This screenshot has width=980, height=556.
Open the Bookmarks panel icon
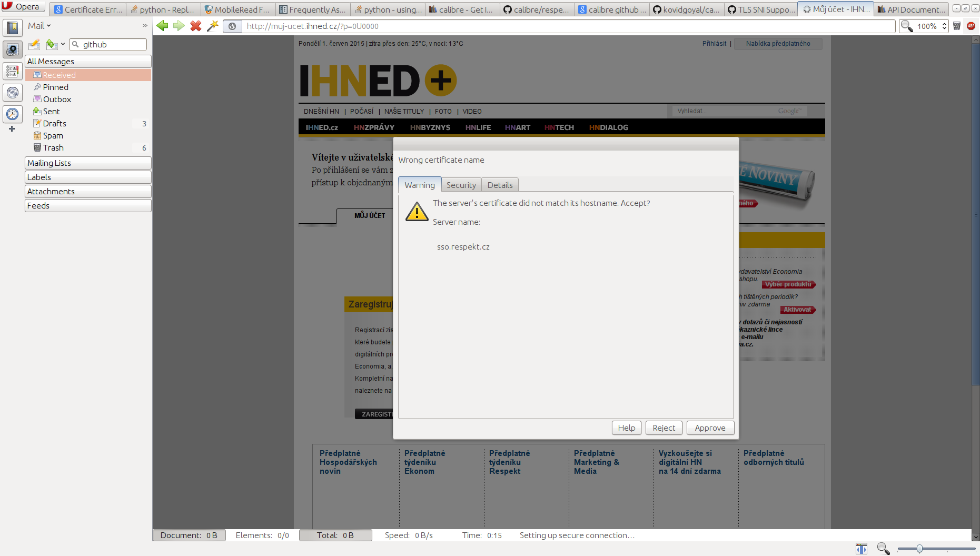pos(13,27)
